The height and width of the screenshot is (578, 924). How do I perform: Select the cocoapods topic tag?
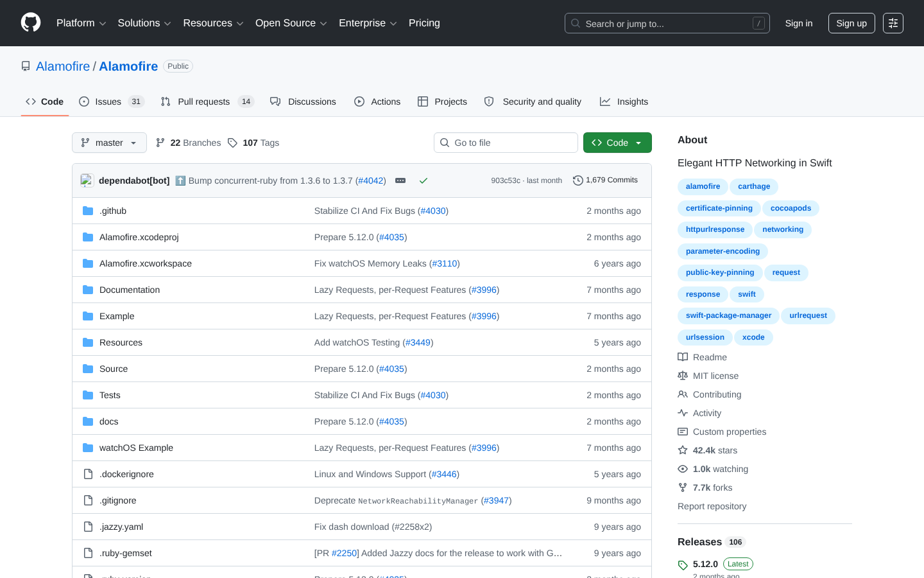pos(791,208)
